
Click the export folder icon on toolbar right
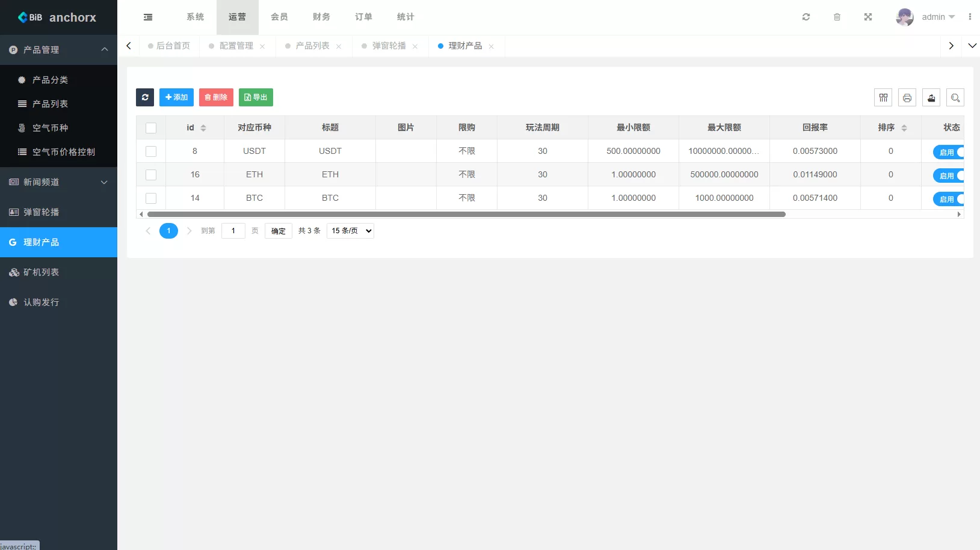(x=931, y=97)
